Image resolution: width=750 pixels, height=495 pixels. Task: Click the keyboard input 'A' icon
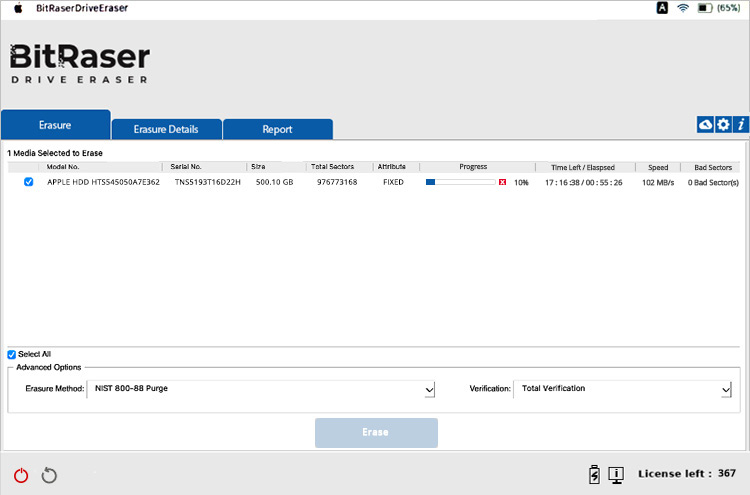click(662, 8)
